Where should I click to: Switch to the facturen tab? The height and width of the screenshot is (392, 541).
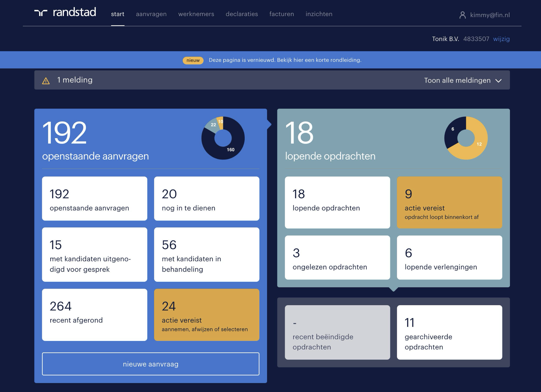[x=282, y=14]
